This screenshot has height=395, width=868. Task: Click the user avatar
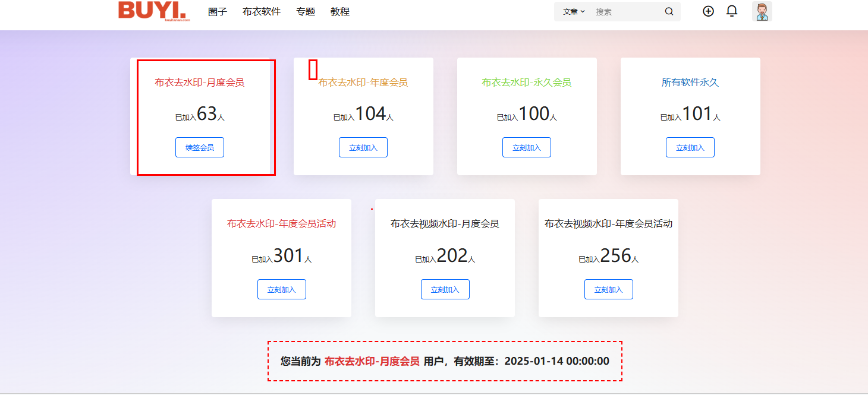(x=762, y=11)
